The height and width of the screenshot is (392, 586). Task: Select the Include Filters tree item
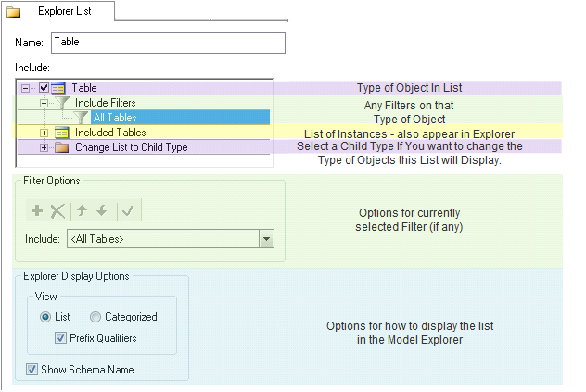click(x=105, y=103)
